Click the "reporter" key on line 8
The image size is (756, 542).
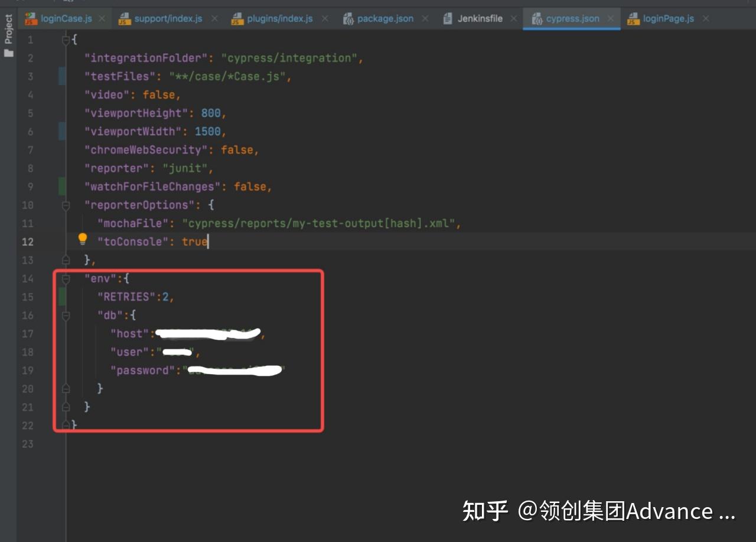[x=117, y=168]
